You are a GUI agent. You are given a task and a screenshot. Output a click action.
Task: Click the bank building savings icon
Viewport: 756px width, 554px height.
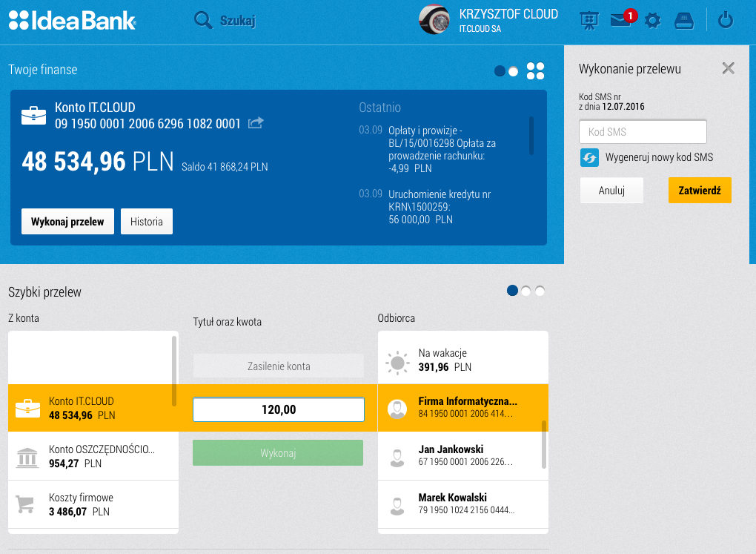tap(27, 458)
